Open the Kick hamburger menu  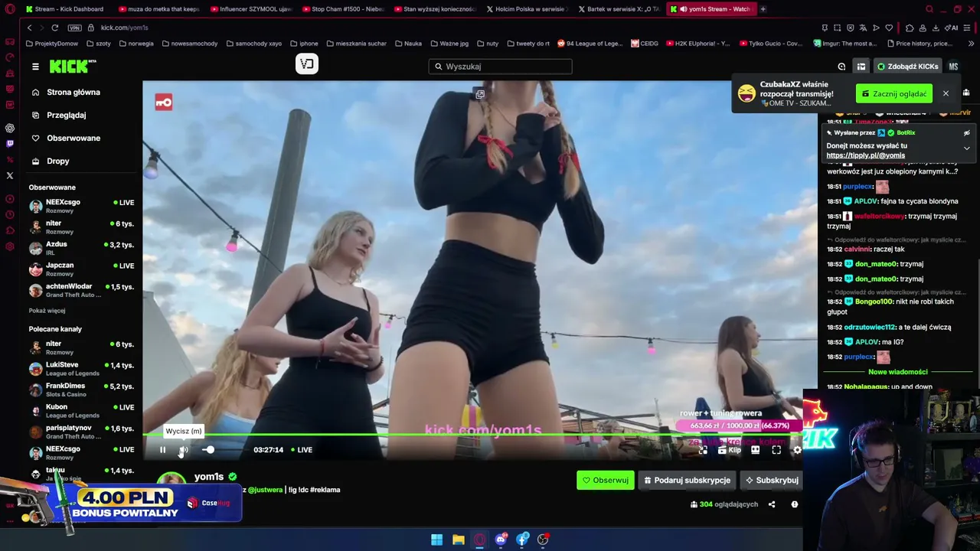tap(35, 67)
